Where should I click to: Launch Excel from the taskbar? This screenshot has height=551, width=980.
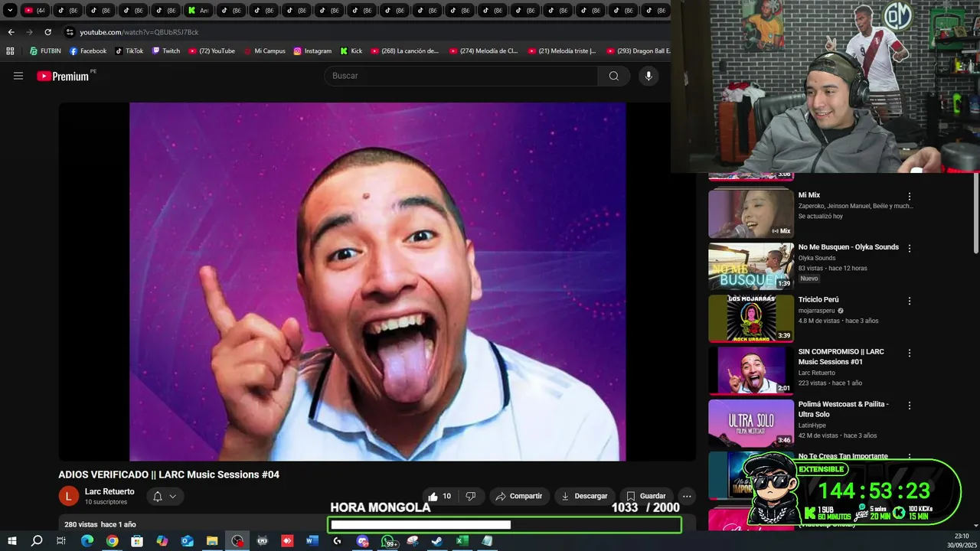click(462, 541)
